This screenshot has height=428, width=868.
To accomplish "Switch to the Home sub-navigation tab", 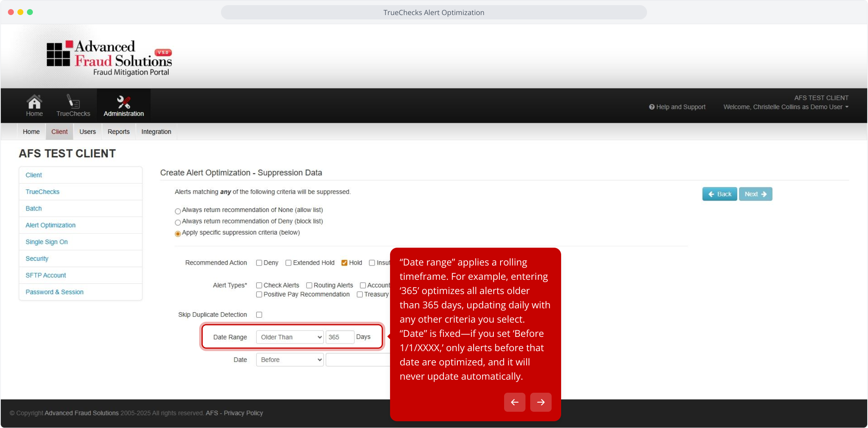I will pyautogui.click(x=31, y=132).
